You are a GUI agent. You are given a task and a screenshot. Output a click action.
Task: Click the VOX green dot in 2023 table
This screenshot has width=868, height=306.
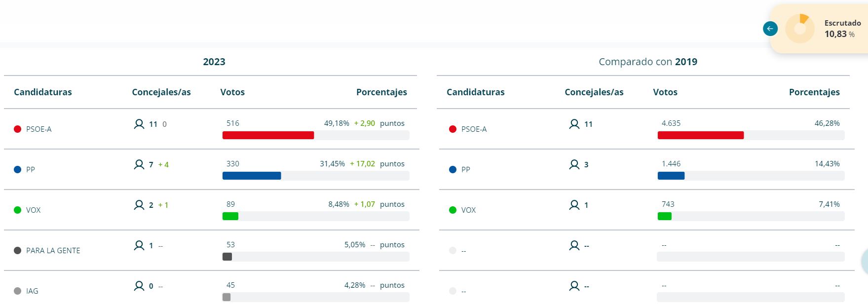click(x=18, y=210)
